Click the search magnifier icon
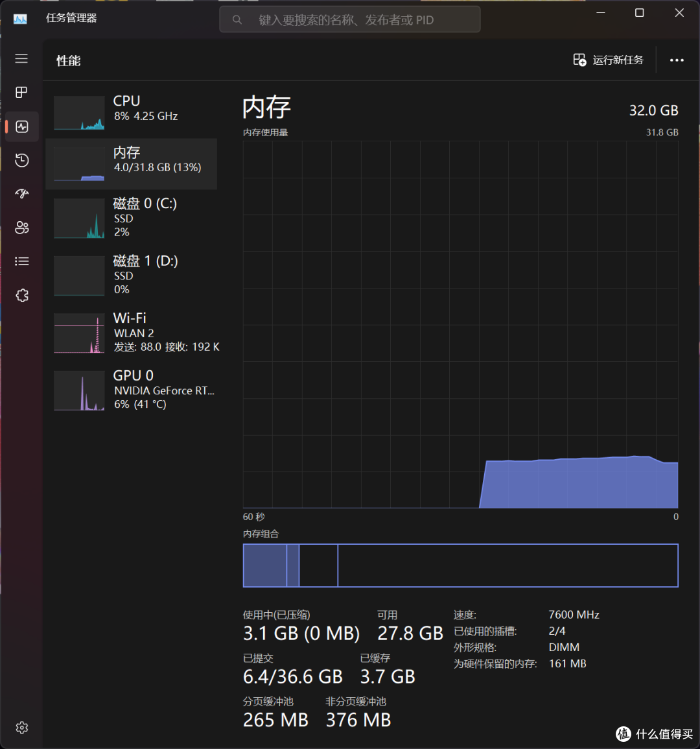700x749 pixels. (237, 20)
